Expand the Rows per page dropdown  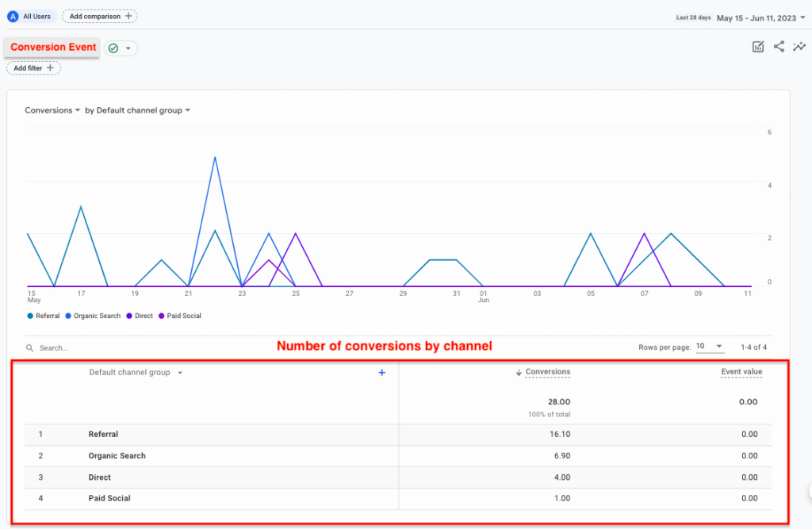pos(709,347)
